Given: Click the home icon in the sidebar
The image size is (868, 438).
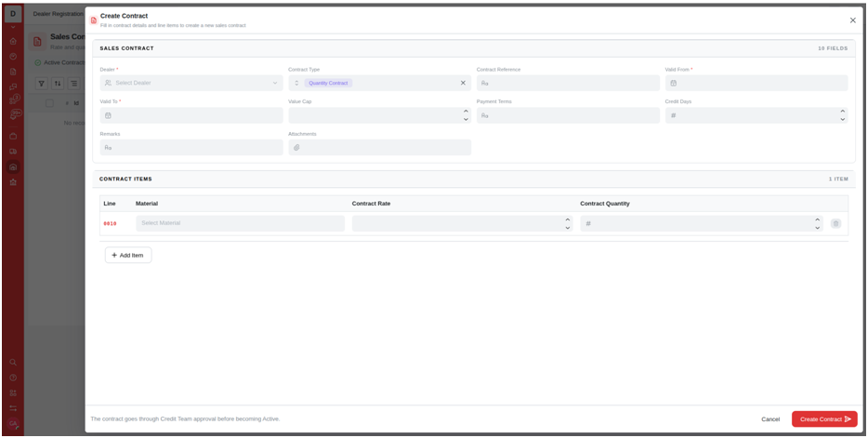Looking at the screenshot, I should tap(13, 41).
